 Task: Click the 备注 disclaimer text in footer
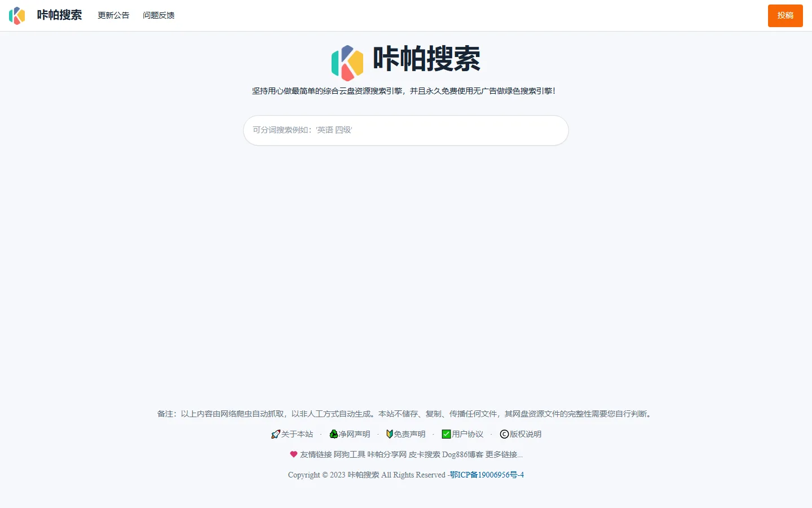coord(406,414)
